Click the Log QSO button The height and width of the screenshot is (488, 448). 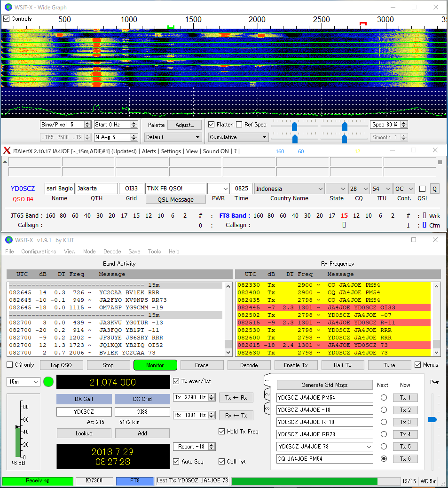point(62,365)
